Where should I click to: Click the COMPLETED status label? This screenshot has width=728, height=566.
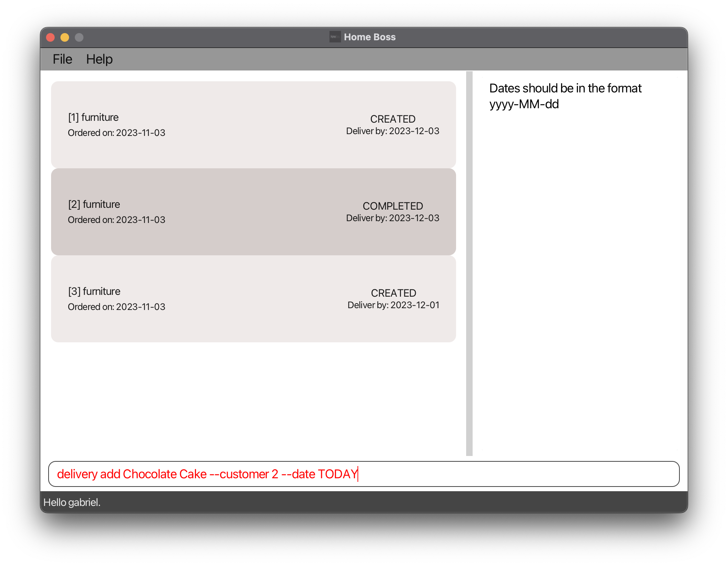tap(393, 206)
